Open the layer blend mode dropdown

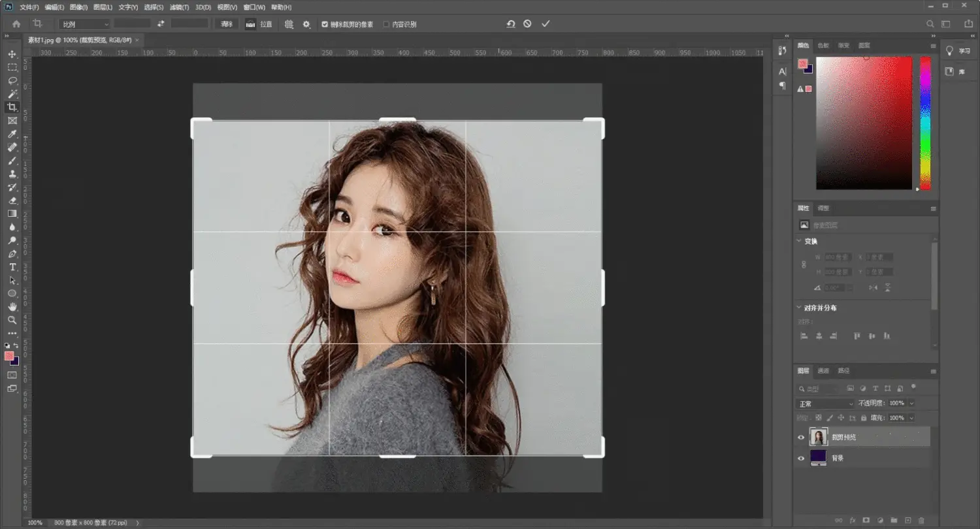coord(825,404)
